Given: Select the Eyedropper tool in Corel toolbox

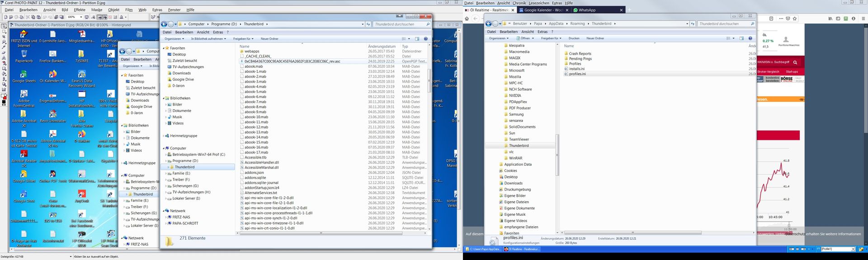Looking at the screenshot, I should coord(4,47).
